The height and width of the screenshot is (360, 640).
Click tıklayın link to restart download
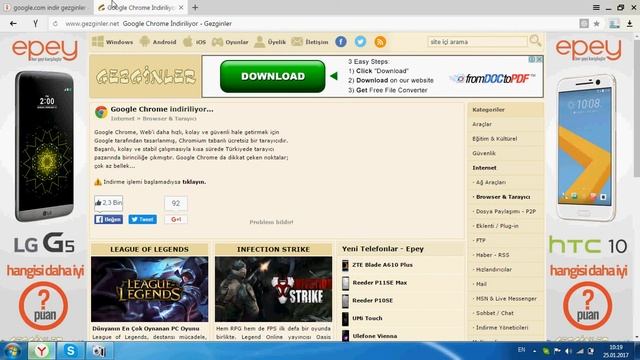point(194,182)
